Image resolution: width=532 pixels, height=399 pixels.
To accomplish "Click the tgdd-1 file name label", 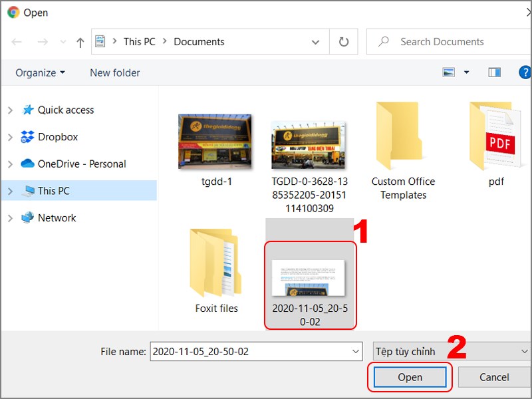I will coord(217,182).
